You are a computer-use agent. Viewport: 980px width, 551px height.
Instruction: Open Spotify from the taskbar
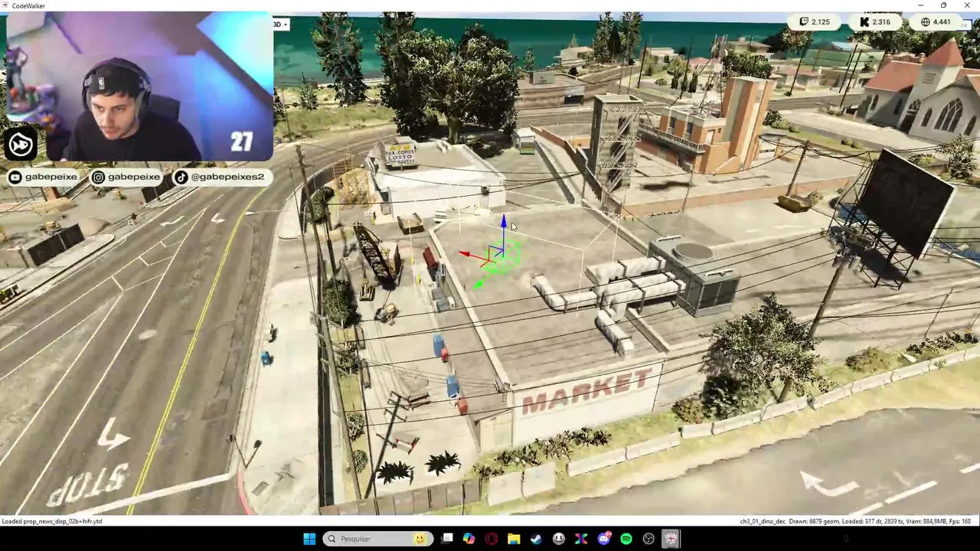[x=626, y=539]
